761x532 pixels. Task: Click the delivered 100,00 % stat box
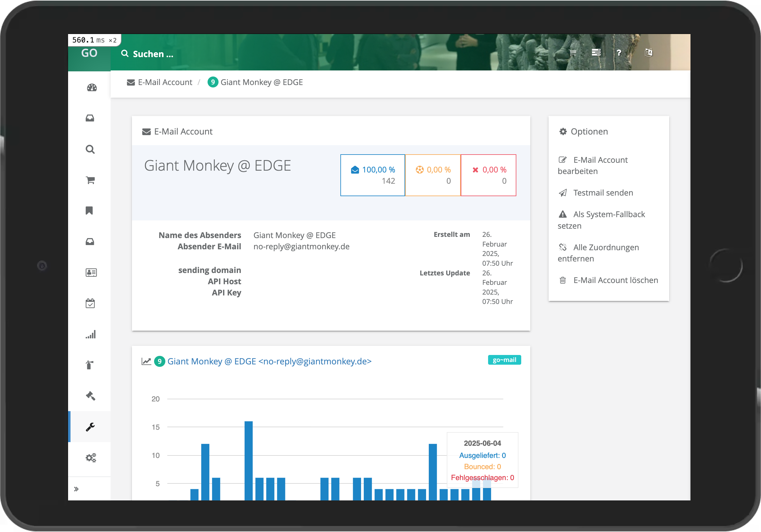click(373, 175)
